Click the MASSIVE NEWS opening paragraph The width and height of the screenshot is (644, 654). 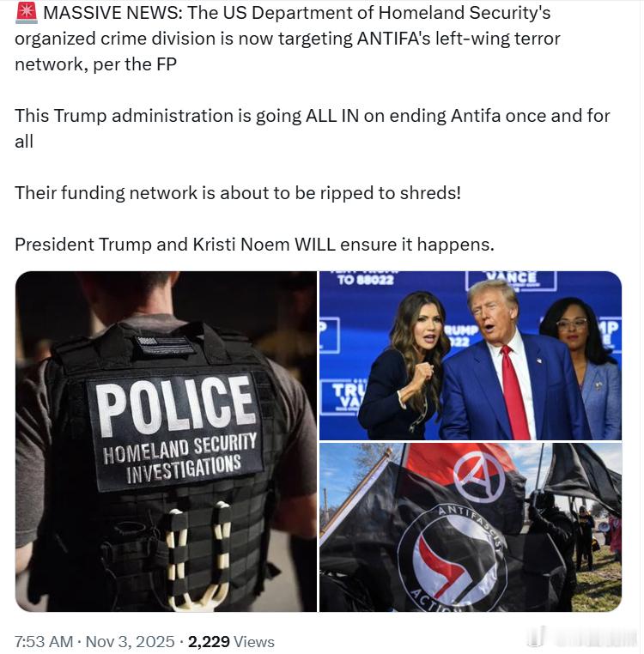pos(288,39)
